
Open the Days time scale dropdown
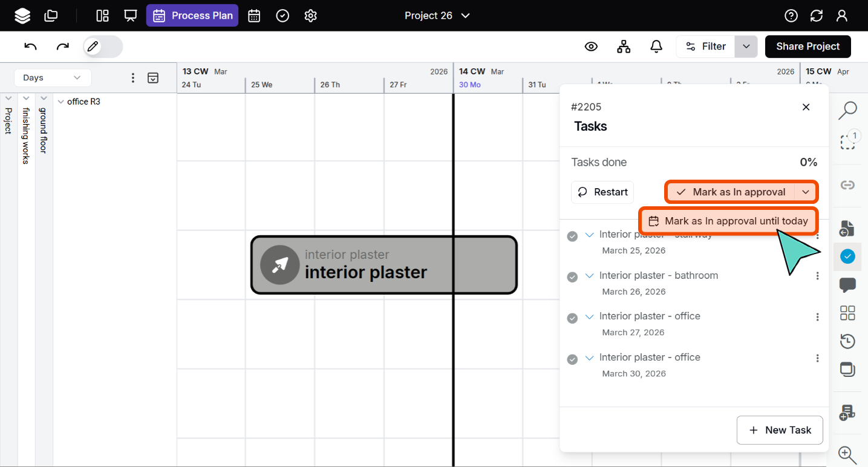tap(53, 77)
